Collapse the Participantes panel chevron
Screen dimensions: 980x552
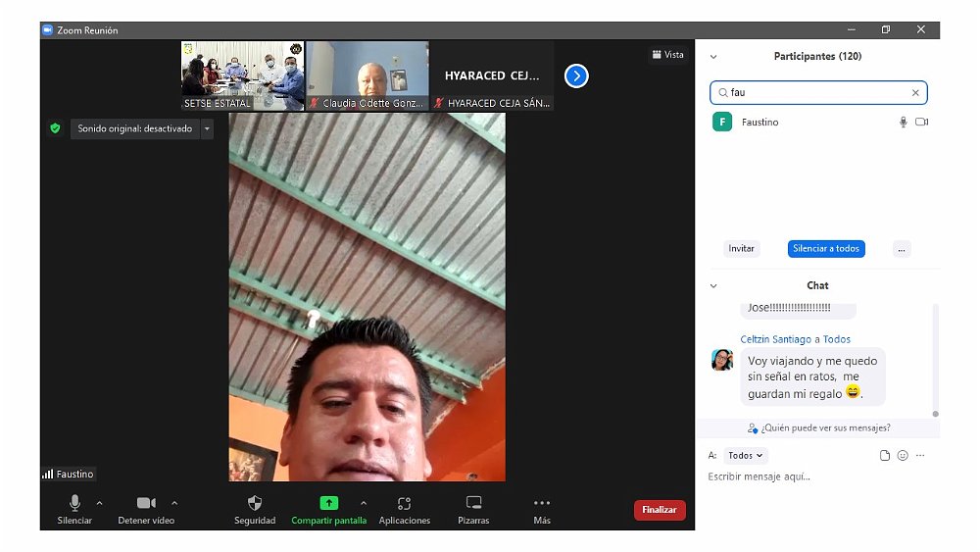pos(713,57)
